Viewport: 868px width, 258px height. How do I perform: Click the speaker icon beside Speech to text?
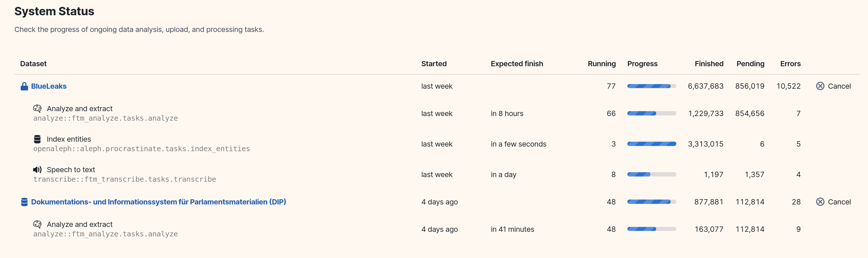pos(37,169)
